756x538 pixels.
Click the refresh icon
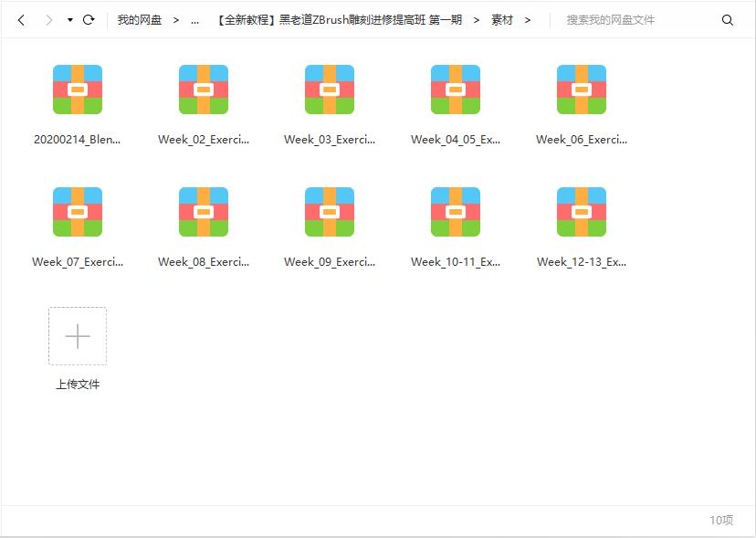tap(89, 20)
